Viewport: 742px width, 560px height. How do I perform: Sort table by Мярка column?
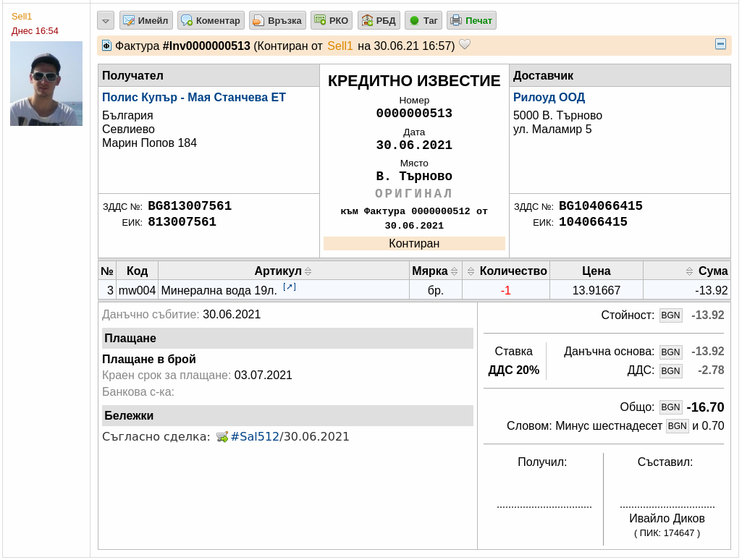[x=434, y=271]
